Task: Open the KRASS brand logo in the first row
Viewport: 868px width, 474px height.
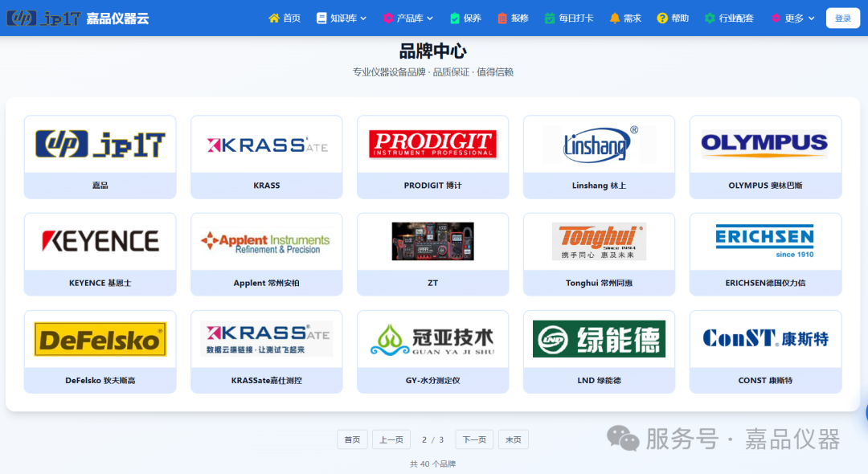Action: (267, 145)
